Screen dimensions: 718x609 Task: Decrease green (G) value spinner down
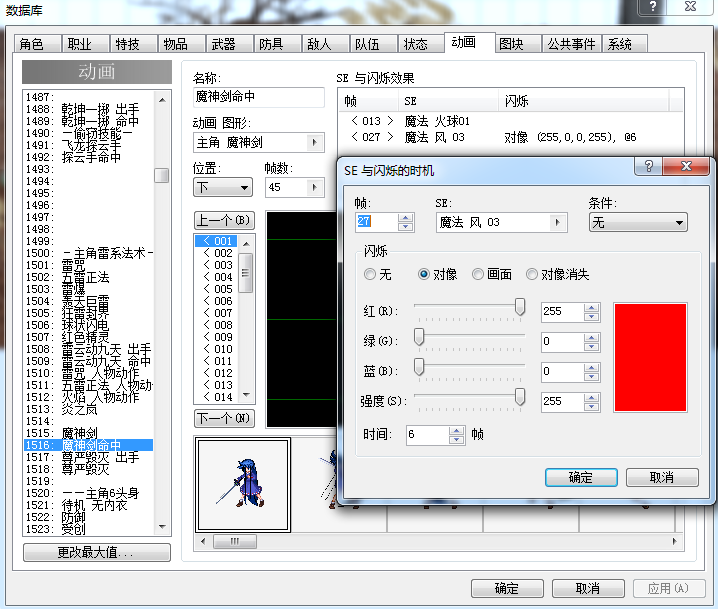592,347
